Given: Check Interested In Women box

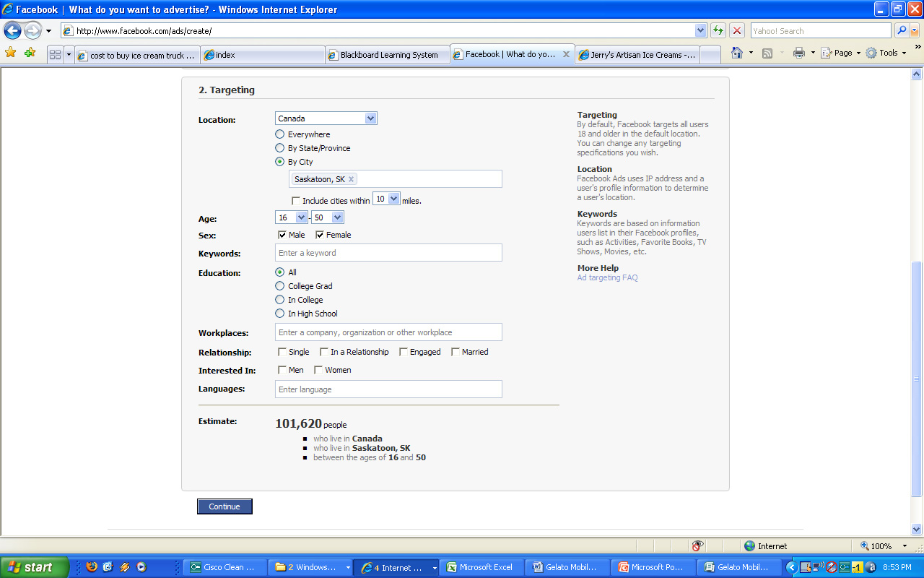Looking at the screenshot, I should [x=318, y=370].
